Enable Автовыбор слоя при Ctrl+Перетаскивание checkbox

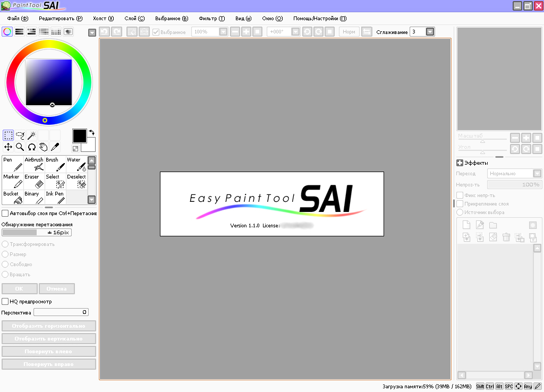coord(5,213)
